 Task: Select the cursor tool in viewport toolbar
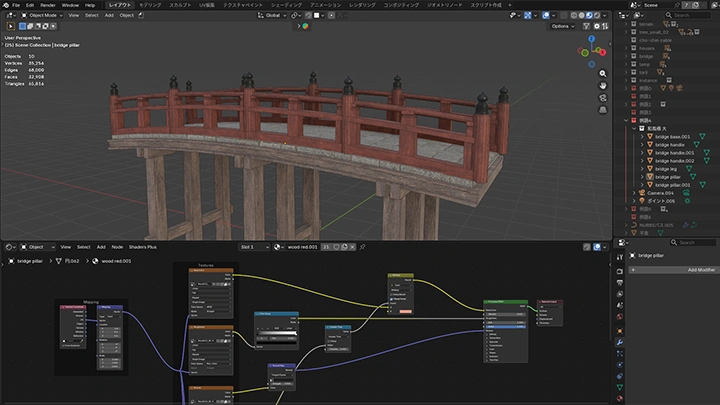[10, 27]
